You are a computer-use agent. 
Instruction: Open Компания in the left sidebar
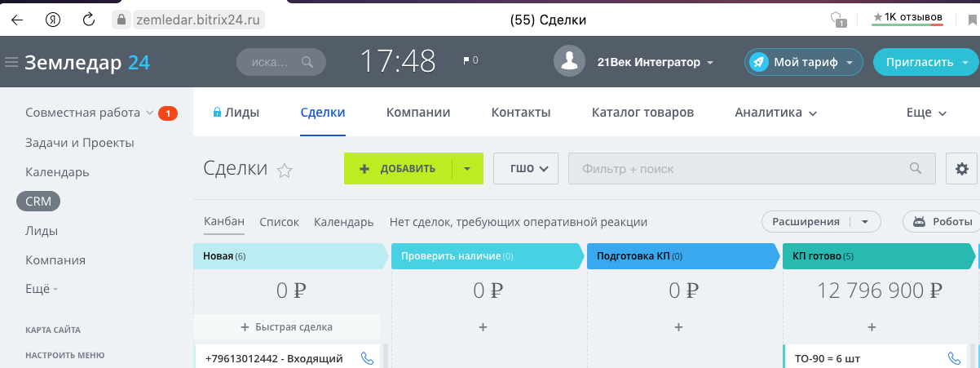point(55,260)
